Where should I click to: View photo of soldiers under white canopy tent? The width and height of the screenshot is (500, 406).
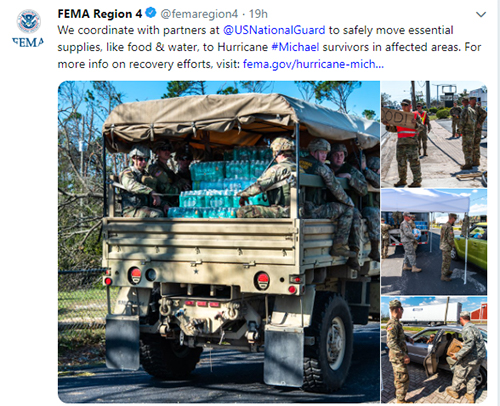click(x=434, y=242)
